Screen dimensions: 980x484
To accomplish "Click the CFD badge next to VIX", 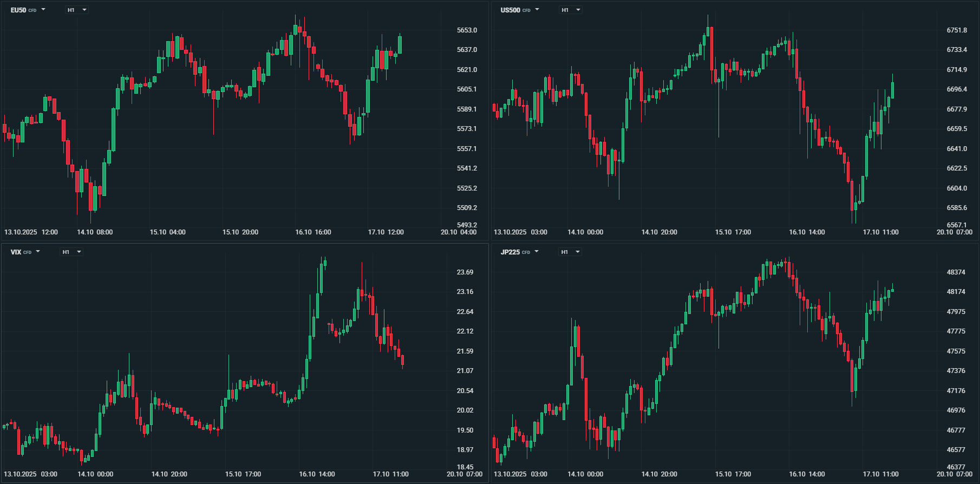I will [x=28, y=253].
